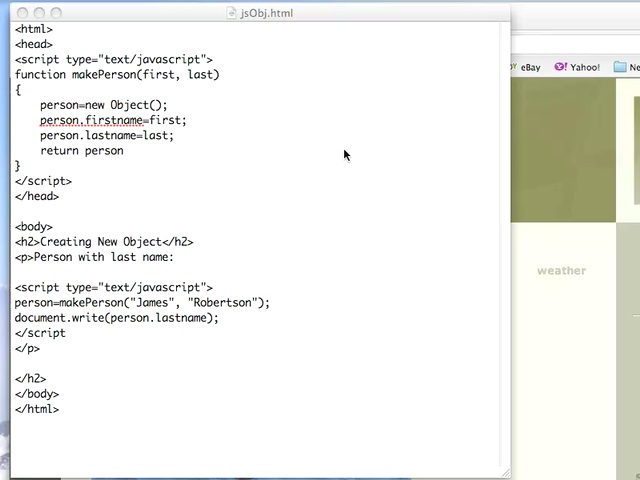Viewport: 640px width, 480px height.
Task: Click the 'person=new Object();' line
Action: 104,105
